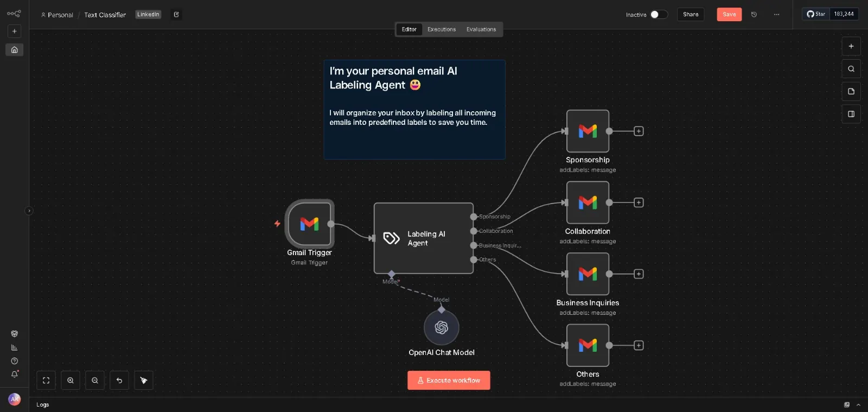868x412 pixels.
Task: Click the GitHub Star button
Action: [x=816, y=14]
